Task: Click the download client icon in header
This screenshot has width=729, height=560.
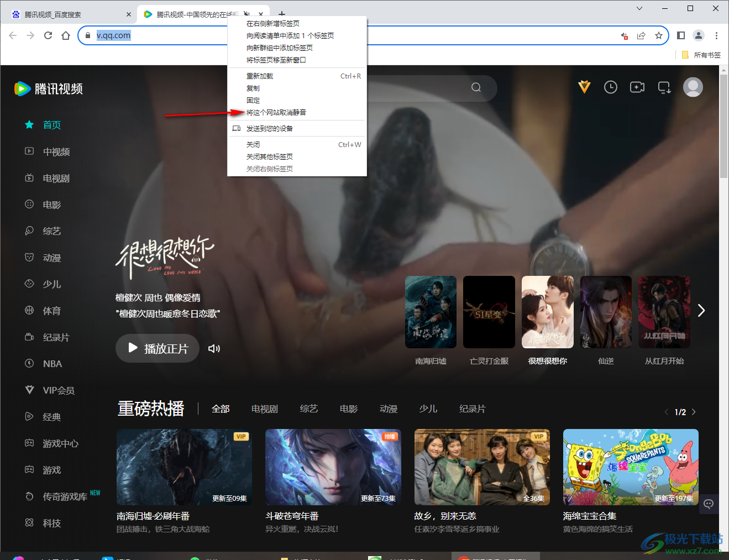Action: tap(664, 87)
